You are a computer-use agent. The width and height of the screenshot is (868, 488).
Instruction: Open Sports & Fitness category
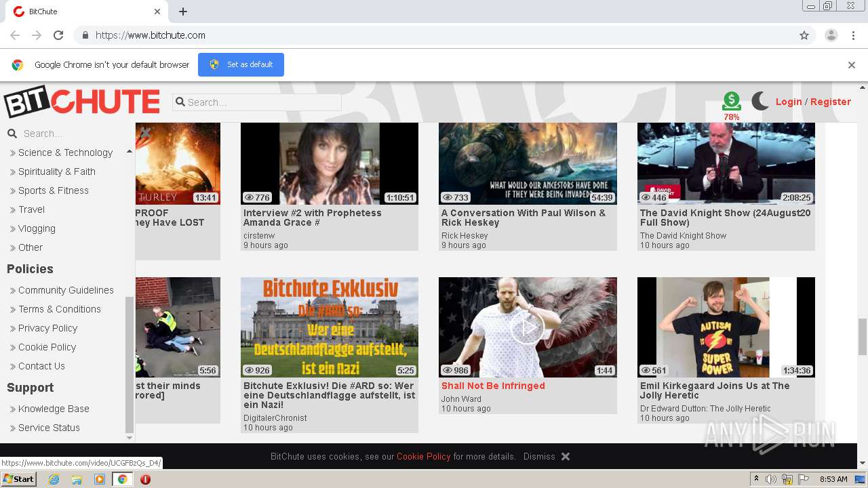(54, 190)
